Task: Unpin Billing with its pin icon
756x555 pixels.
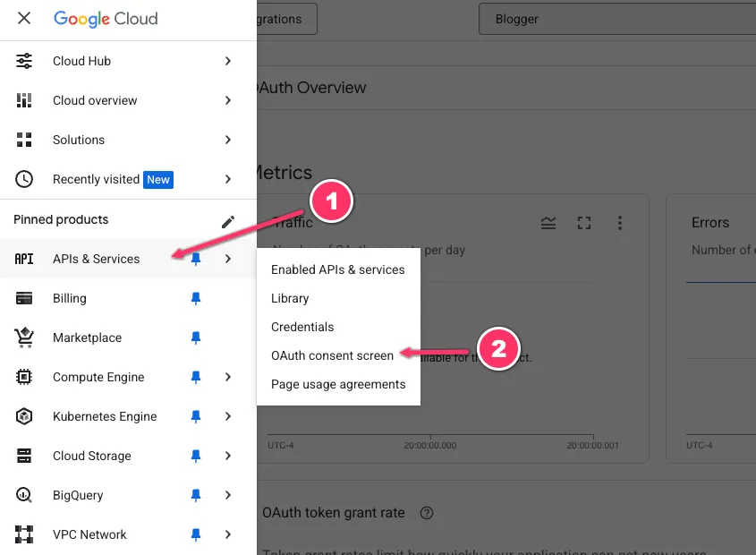Action: click(x=196, y=298)
